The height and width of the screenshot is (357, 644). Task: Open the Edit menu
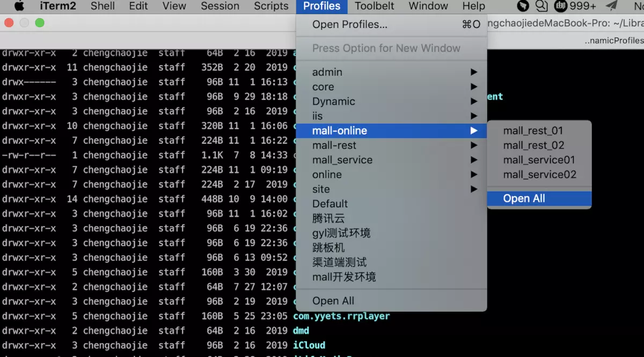[138, 6]
